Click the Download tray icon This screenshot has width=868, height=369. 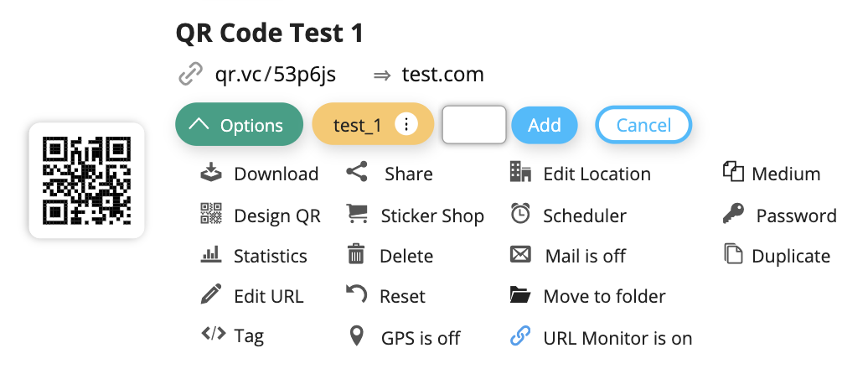[210, 174]
